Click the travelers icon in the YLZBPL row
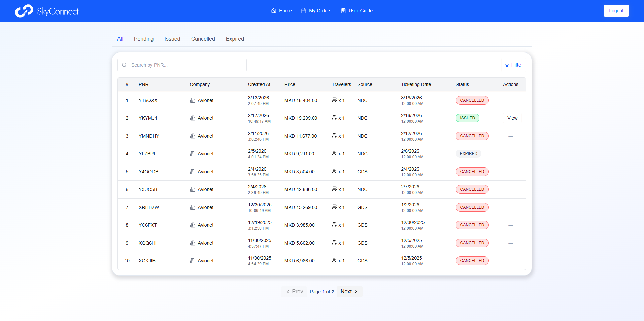 [334, 153]
